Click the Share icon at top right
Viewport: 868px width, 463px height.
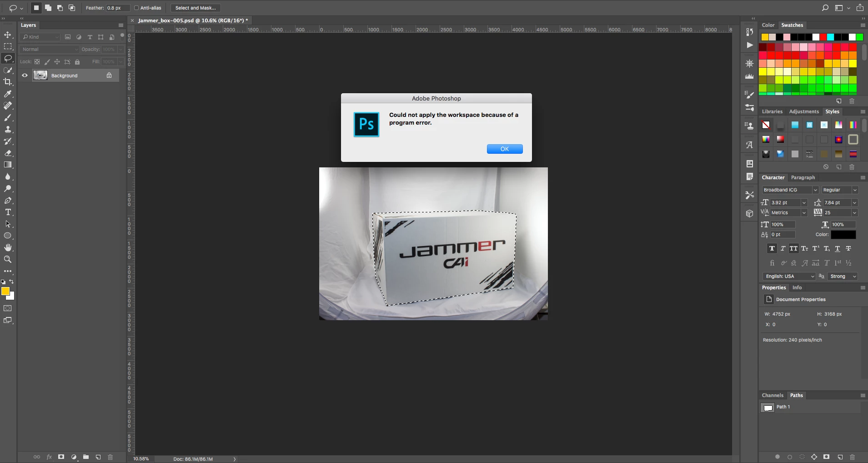(860, 8)
